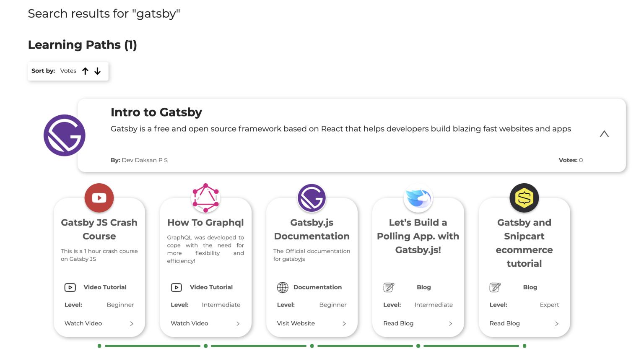Open the Intro to Gatsby title
The width and height of the screenshot is (644, 364).
156,112
